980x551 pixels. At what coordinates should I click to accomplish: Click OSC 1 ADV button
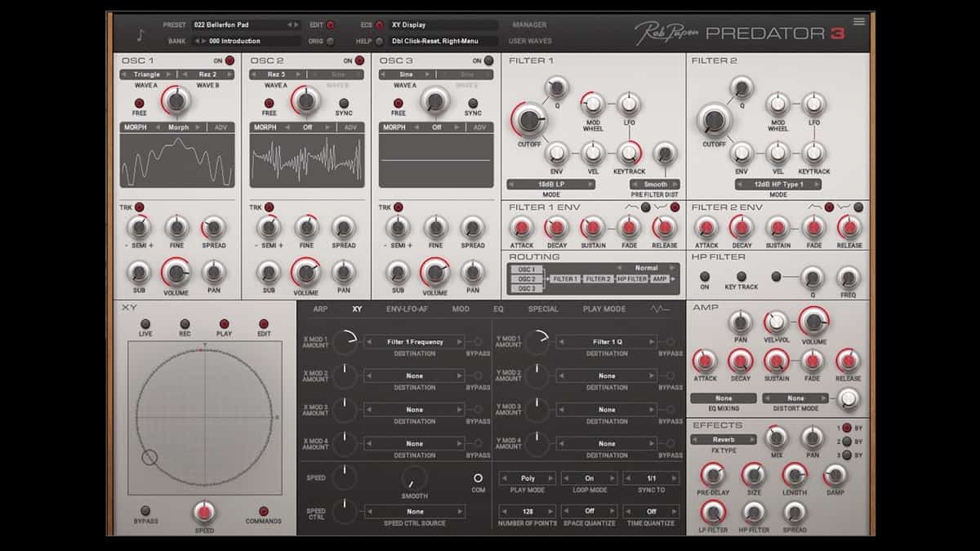pyautogui.click(x=221, y=127)
